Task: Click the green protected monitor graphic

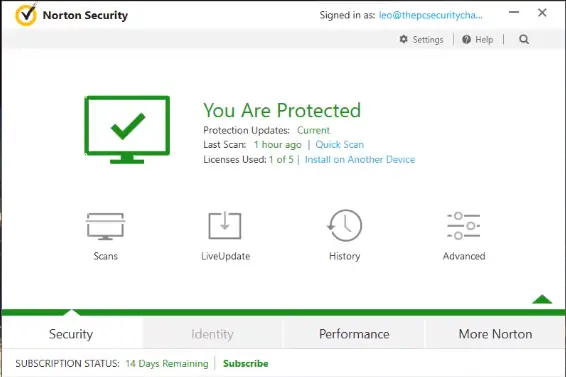Action: pyautogui.click(x=127, y=129)
